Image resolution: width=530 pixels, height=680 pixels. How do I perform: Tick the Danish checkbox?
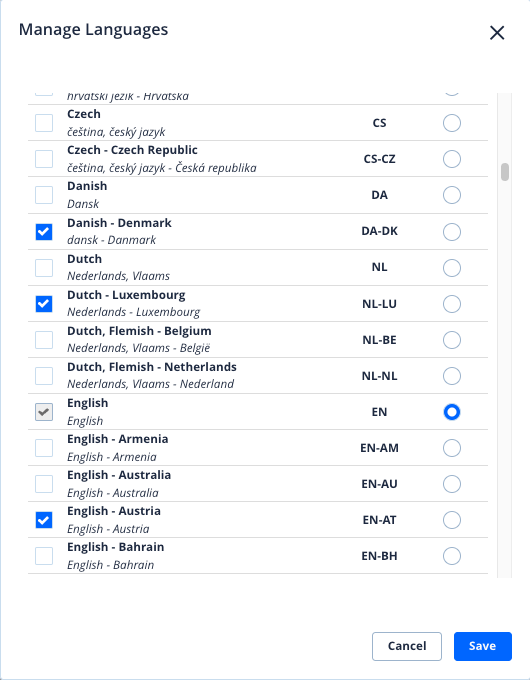(x=44, y=195)
